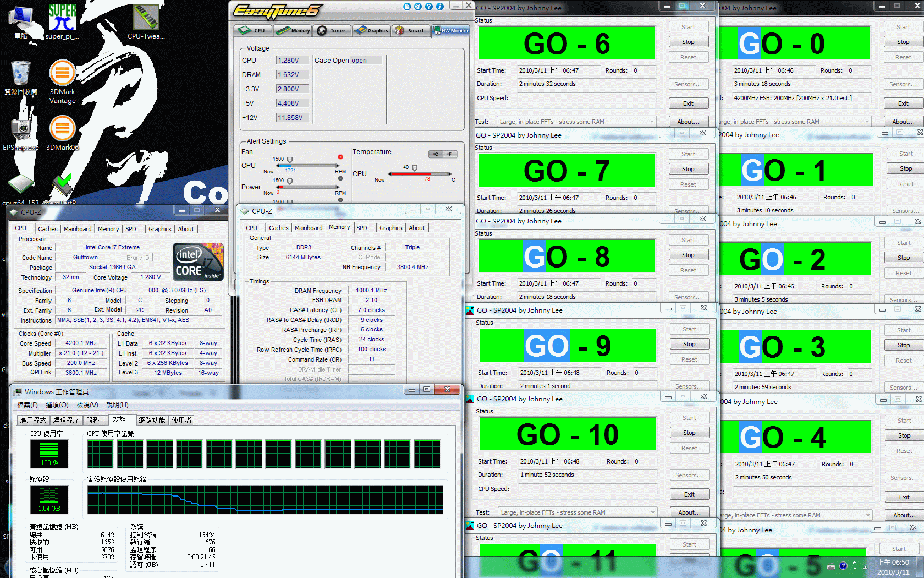Open SPD tab in CPU-Z memory window
The width and height of the screenshot is (924, 578).
click(x=362, y=228)
